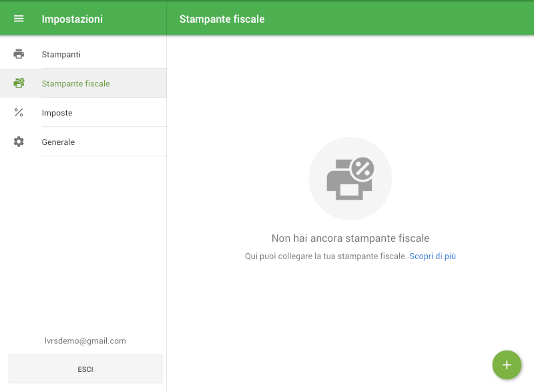Click the percent icon beside Imposte
Viewport: 534px width, 392px height.
pos(19,113)
